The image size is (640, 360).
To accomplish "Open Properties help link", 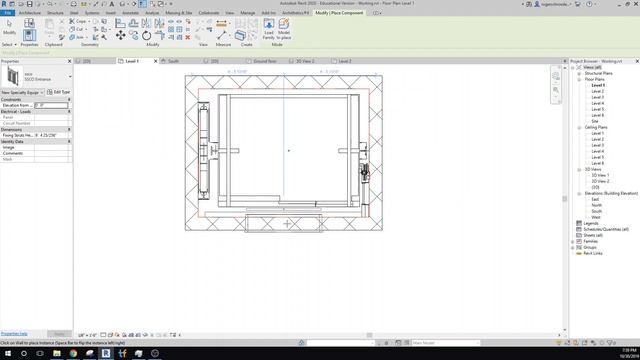I will coord(14,334).
